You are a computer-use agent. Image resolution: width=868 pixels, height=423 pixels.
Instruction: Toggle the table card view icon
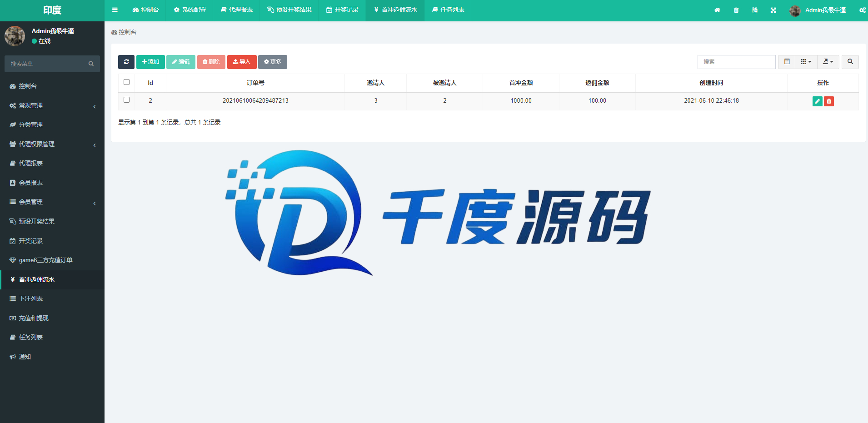787,62
